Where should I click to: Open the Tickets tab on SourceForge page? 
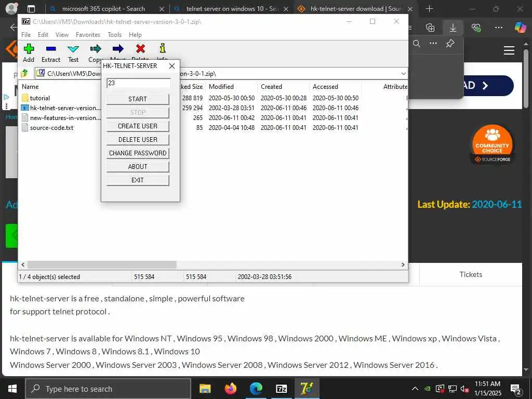point(471,274)
